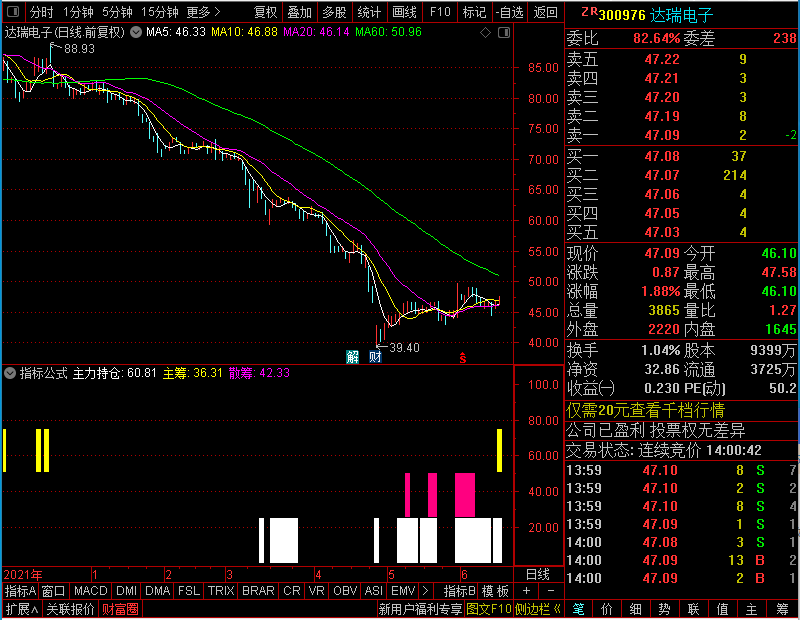Open the 多股 multi-stock view

[334, 12]
